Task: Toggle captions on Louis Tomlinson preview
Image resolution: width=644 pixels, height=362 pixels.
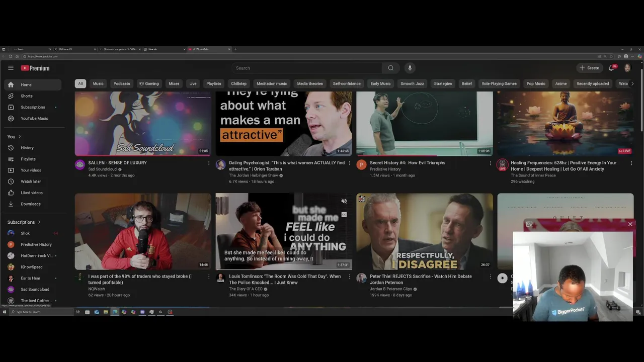Action: click(x=344, y=215)
